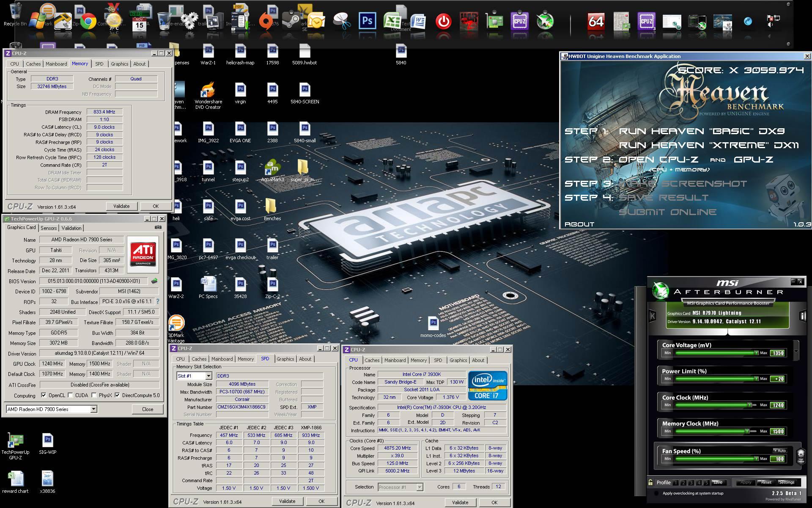Toggle the OpenCL checkbox in GPU-Z
The image size is (812, 508).
tap(44, 395)
